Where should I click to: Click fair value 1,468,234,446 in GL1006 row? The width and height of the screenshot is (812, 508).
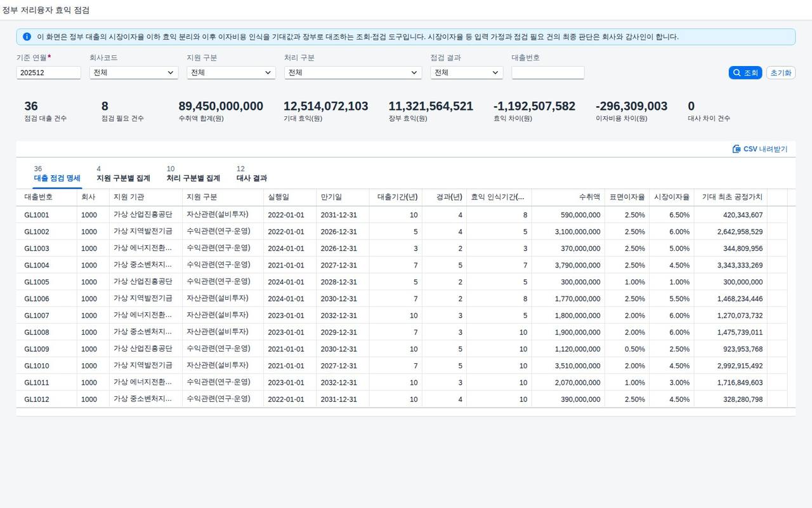point(740,299)
